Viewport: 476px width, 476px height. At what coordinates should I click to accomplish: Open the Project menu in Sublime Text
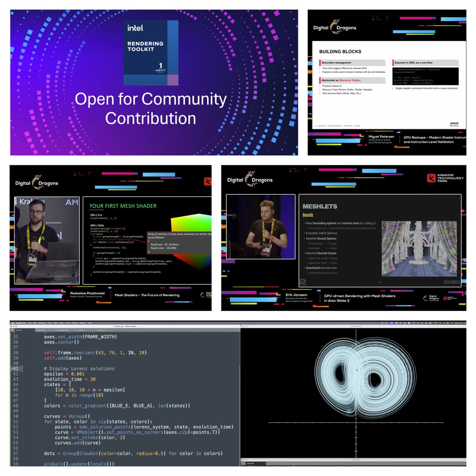coord(75,323)
